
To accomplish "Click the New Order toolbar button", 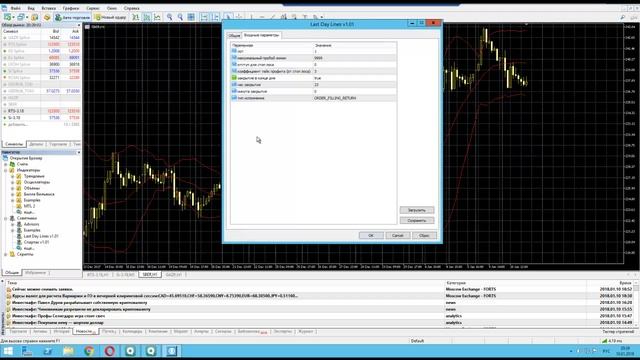I will tap(110, 18).
